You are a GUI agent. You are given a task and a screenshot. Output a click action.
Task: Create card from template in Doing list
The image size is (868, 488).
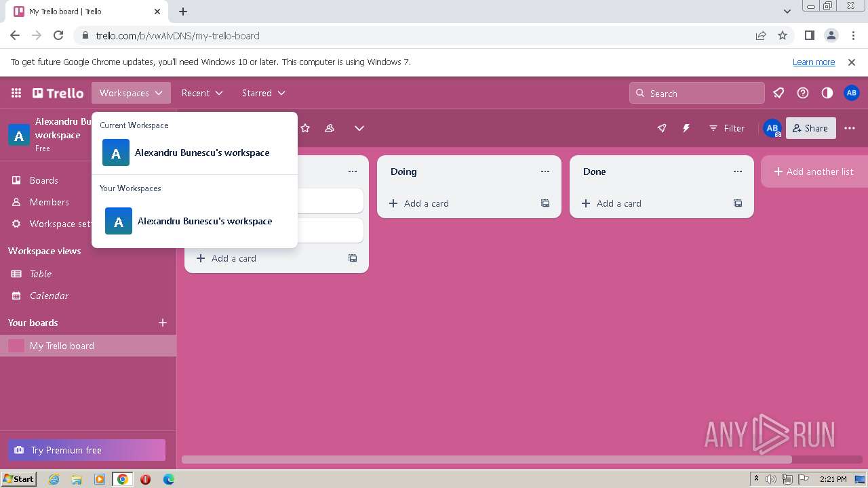(545, 203)
